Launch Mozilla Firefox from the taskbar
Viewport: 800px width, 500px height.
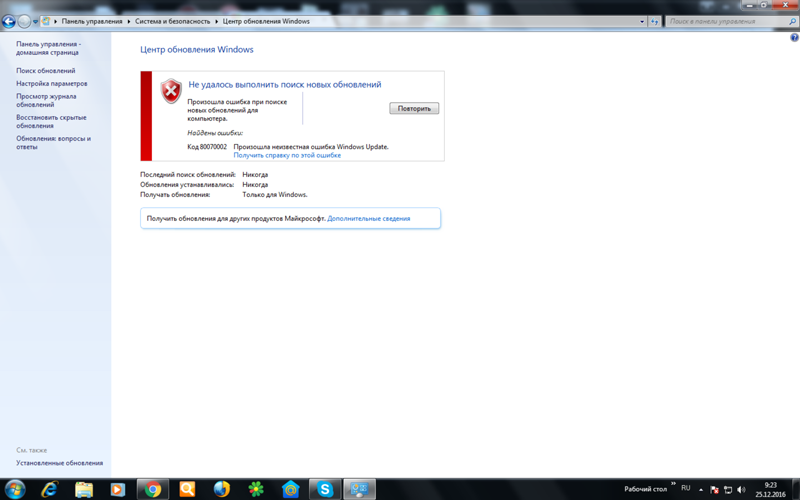tap(221, 489)
